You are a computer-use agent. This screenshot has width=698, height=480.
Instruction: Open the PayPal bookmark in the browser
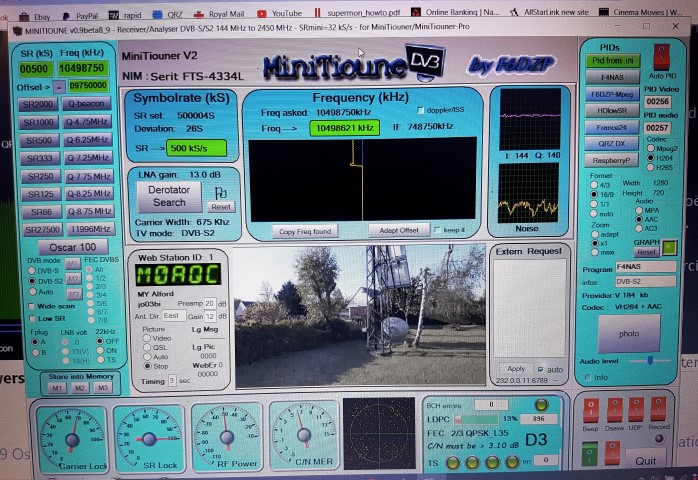[x=80, y=16]
